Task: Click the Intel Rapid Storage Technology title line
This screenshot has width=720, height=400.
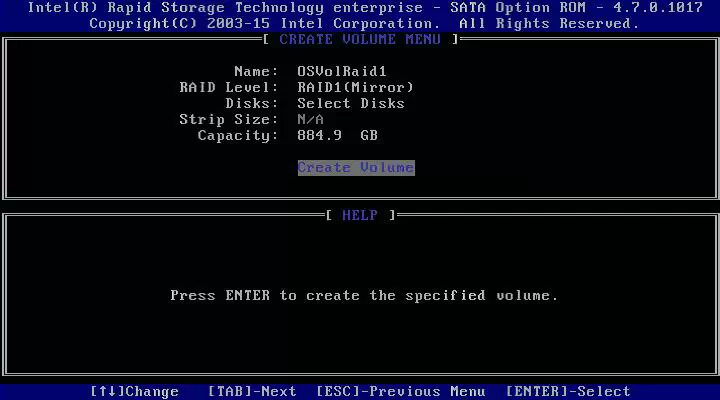Action: click(x=365, y=8)
